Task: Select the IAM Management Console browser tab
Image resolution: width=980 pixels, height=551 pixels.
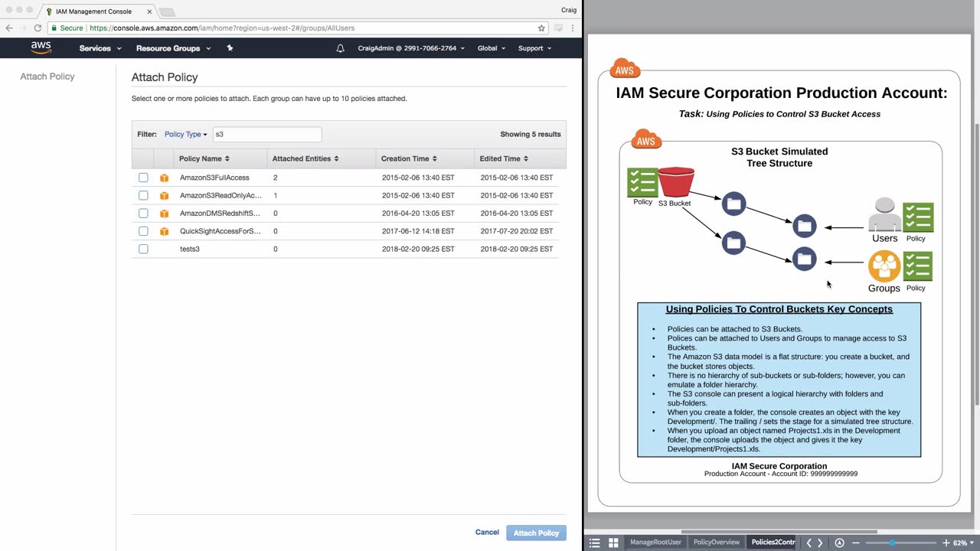Action: (98, 11)
